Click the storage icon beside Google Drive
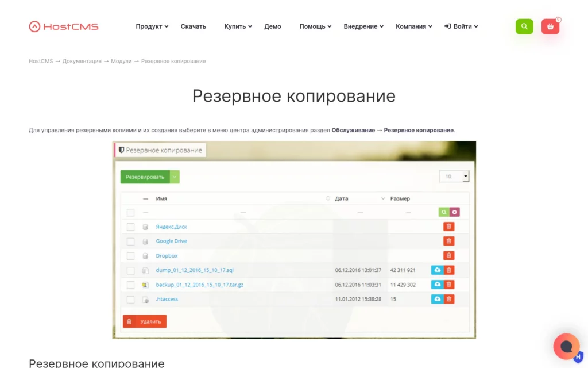588x368 pixels. (145, 241)
